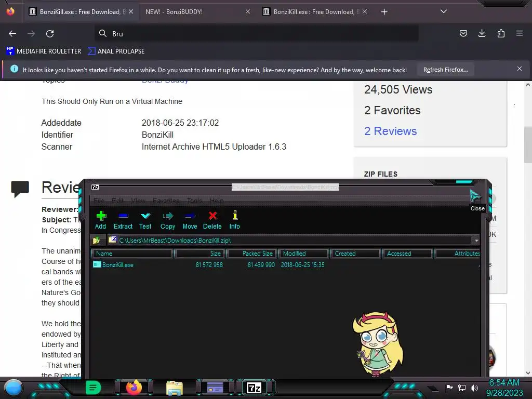This screenshot has width=532, height=399.
Task: Sort by the Modified column header
Action: (x=303, y=254)
